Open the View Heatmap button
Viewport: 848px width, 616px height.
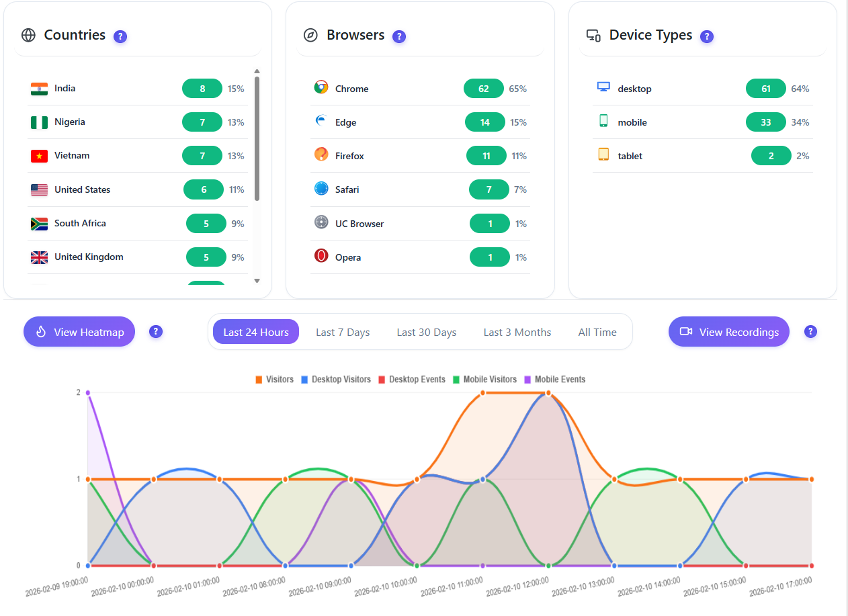pos(79,331)
